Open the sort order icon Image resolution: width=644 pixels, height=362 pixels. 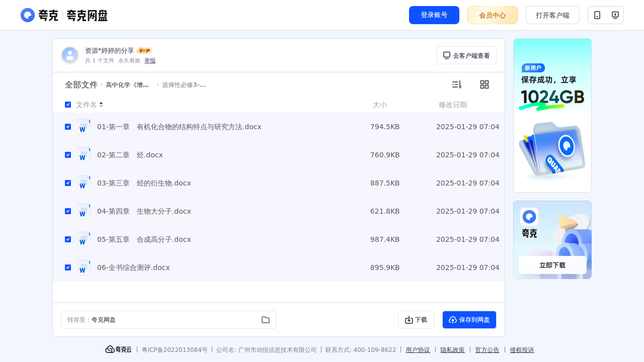[x=456, y=84]
